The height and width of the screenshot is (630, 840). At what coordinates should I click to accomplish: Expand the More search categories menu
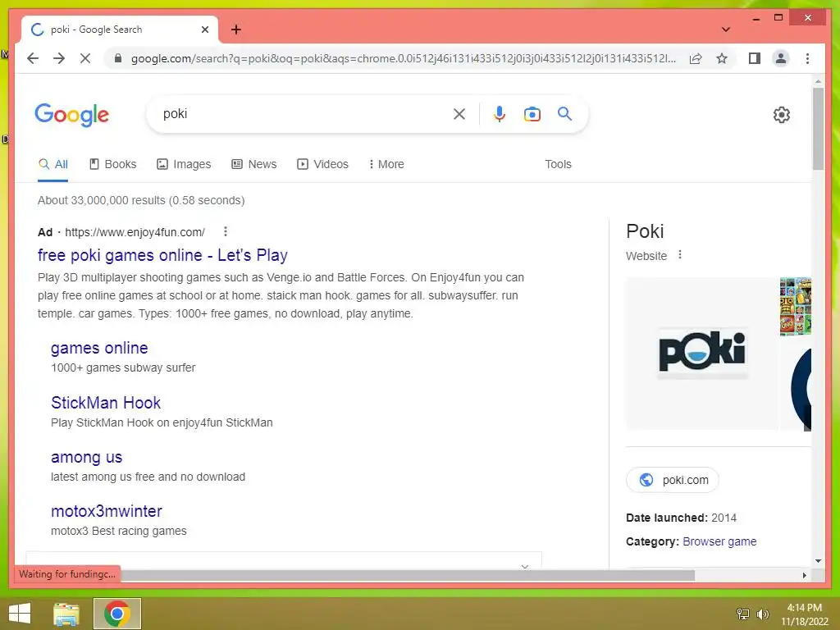(386, 164)
